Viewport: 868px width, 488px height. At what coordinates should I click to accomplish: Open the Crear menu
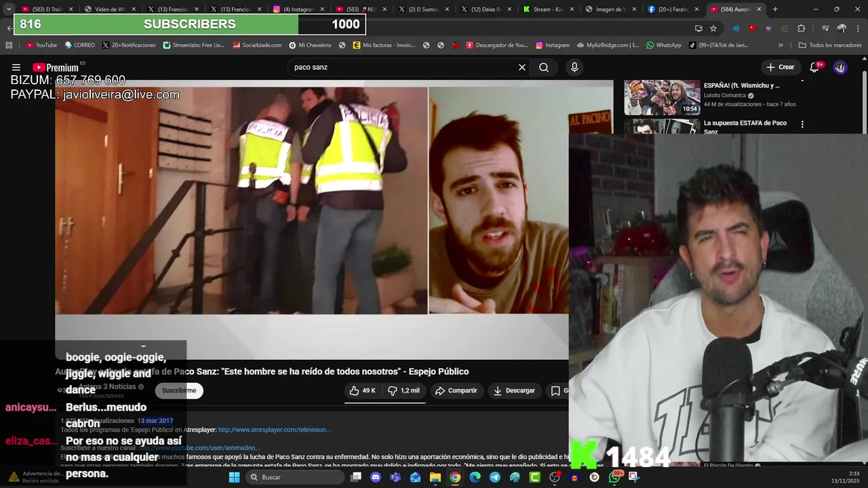[780, 67]
